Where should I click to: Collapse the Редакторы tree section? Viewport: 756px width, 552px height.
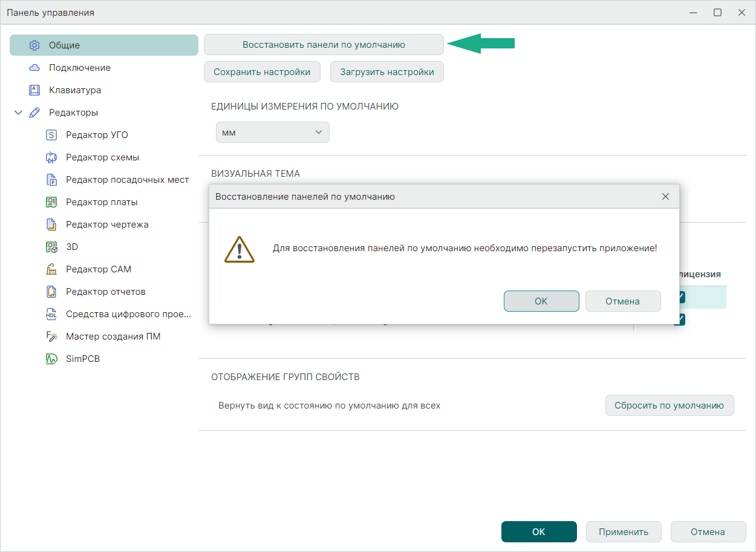click(x=18, y=113)
